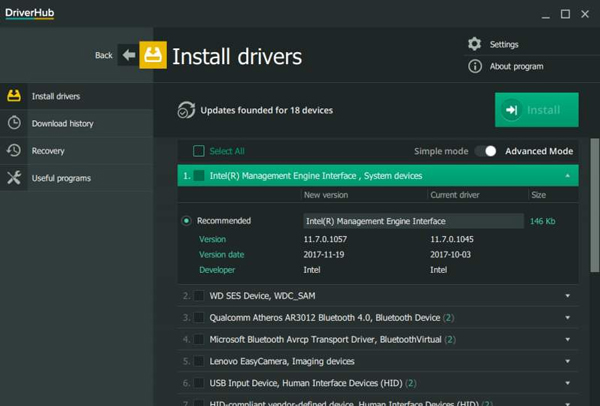Image resolution: width=600 pixels, height=406 pixels.
Task: Click the Recommended label text
Action: coord(224,221)
